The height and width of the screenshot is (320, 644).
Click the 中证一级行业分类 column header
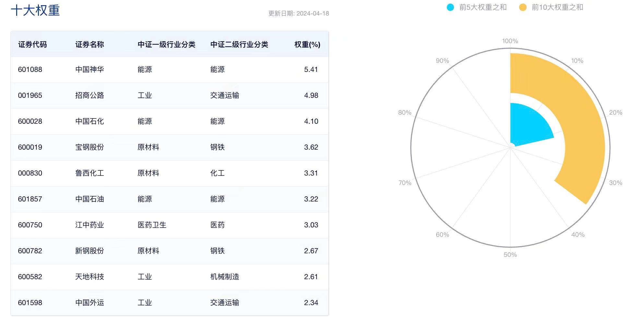coord(167,45)
